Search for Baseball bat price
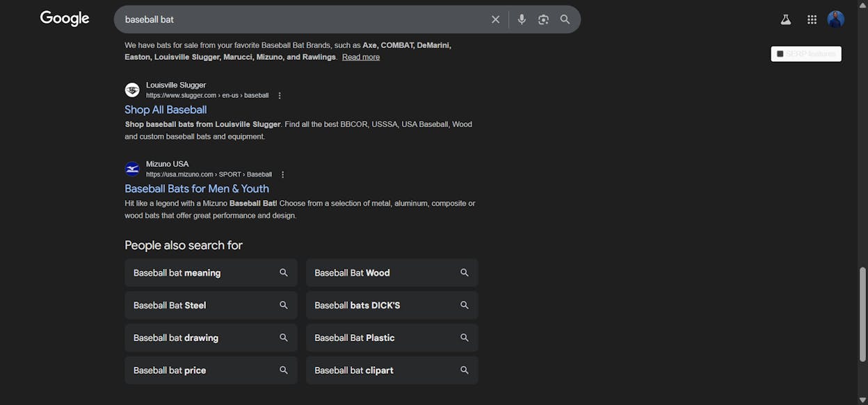The width and height of the screenshot is (868, 405). (x=211, y=371)
